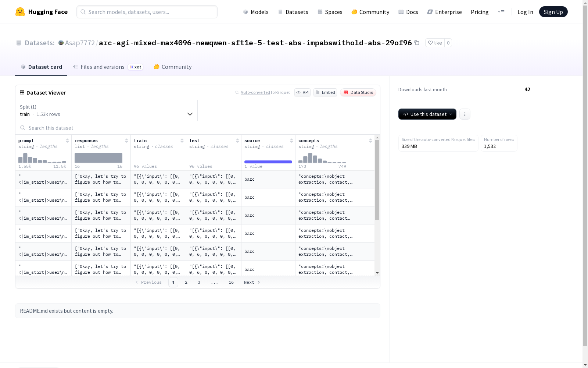Click the like heart button
This screenshot has height=368, width=588.
point(435,43)
